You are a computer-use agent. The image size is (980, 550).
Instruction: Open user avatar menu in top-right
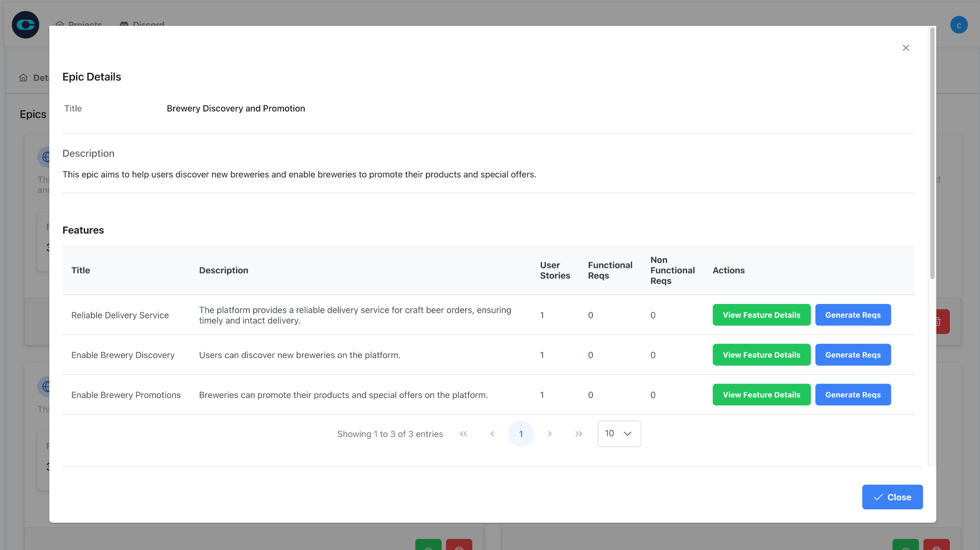(x=958, y=25)
